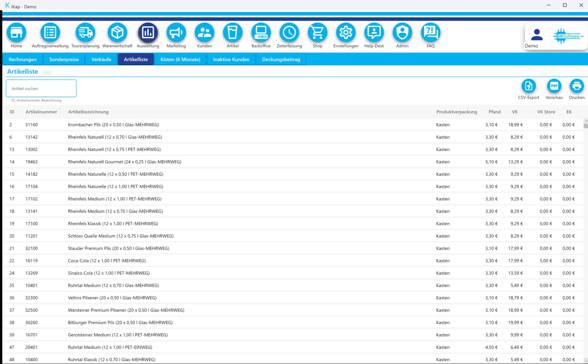Sort by Artikelbezeichnung column header
The image size is (588, 364).
point(89,112)
